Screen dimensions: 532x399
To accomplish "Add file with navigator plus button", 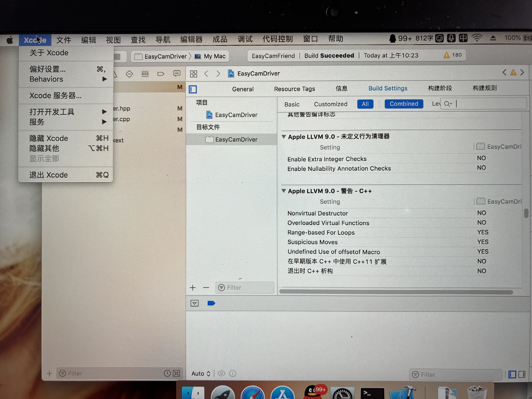I will [x=49, y=374].
